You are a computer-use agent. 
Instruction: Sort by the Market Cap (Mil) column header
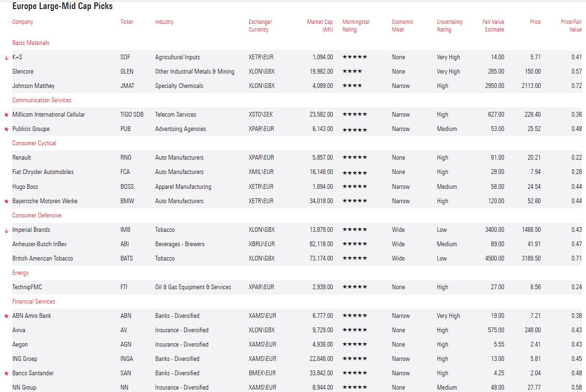pyautogui.click(x=320, y=26)
